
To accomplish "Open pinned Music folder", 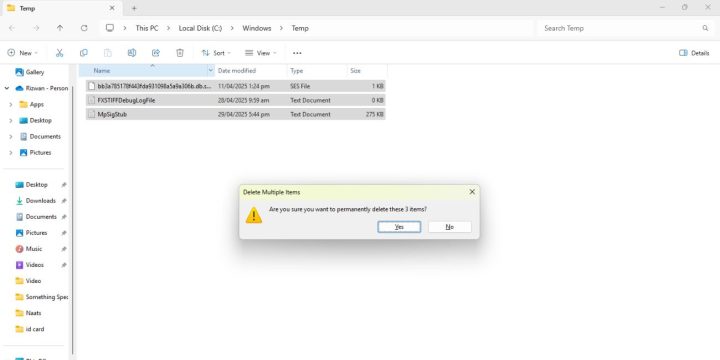I will coord(29,249).
